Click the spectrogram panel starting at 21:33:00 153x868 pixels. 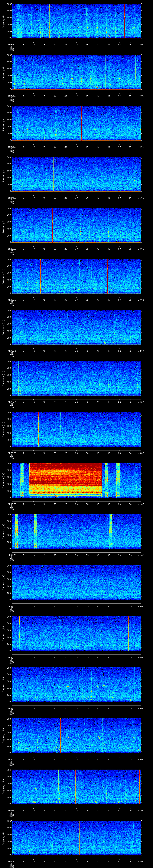[x=76, y=123]
